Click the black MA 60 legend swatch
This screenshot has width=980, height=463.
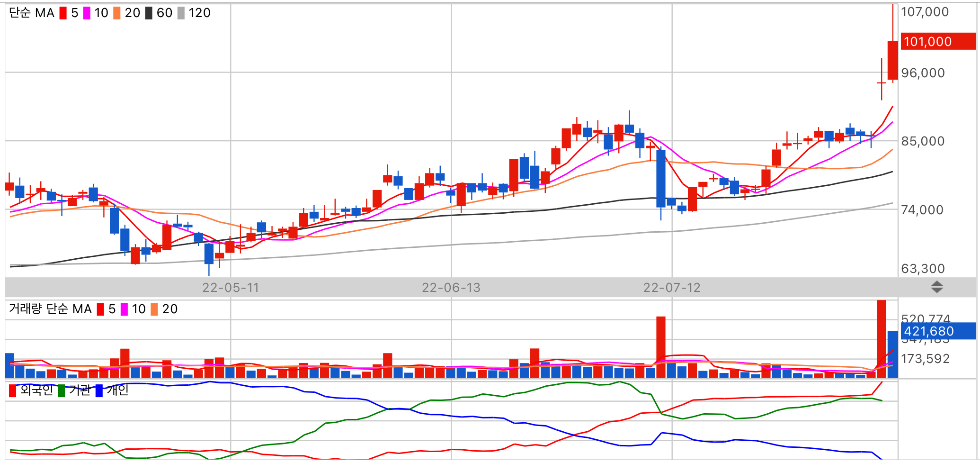point(149,13)
